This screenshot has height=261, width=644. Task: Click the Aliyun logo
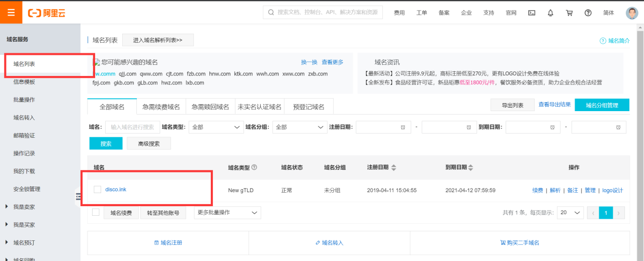(47, 13)
